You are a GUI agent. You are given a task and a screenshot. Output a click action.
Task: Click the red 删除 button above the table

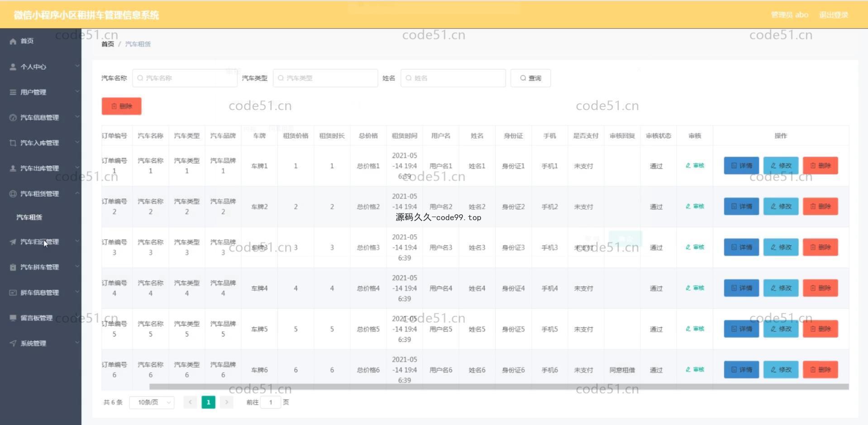(x=122, y=106)
